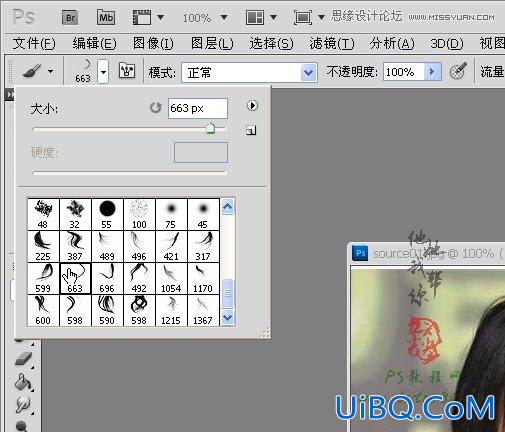Select the Paint Bucket tool
This screenshot has height=432, width=505.
pyautogui.click(x=24, y=382)
